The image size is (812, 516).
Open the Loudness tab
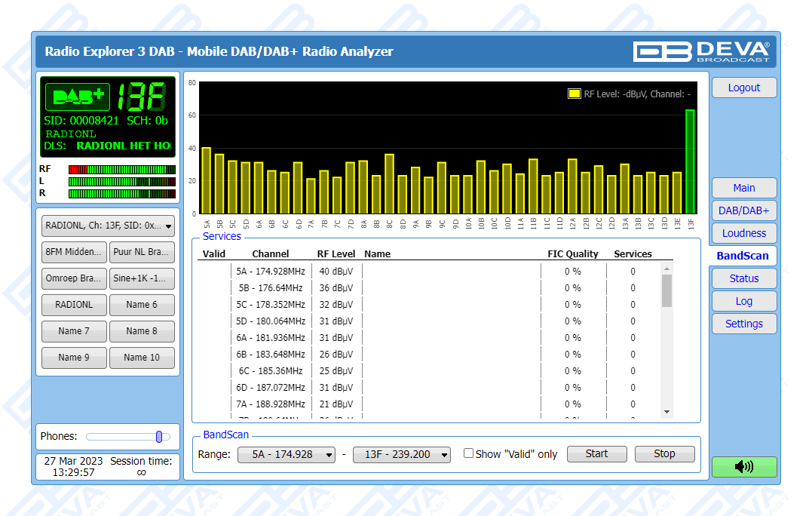pyautogui.click(x=743, y=233)
